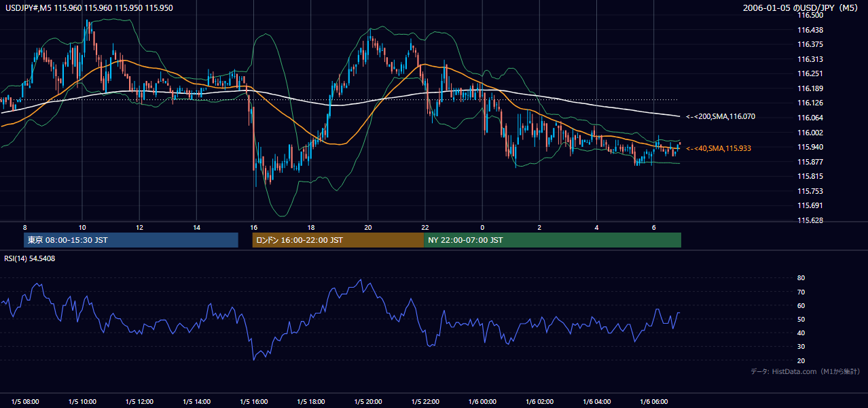Image resolution: width=868 pixels, height=408 pixels.
Task: Click the London 16:00-22:00 JST session bar
Action: [x=338, y=240]
